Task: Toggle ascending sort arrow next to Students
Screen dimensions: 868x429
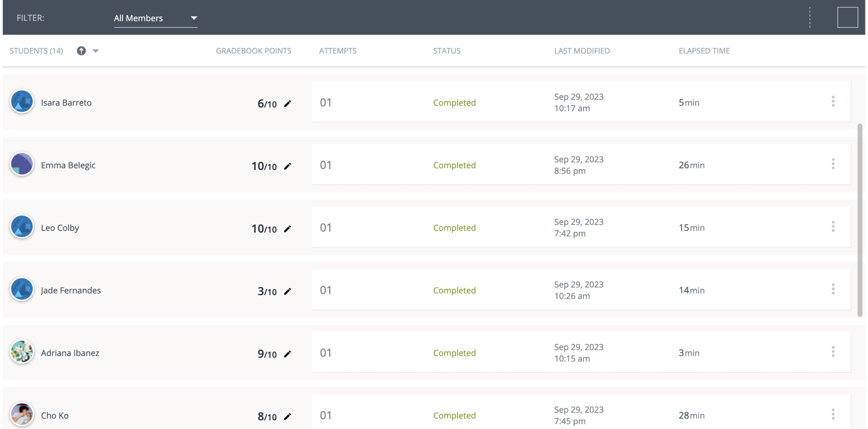Action: coord(81,51)
